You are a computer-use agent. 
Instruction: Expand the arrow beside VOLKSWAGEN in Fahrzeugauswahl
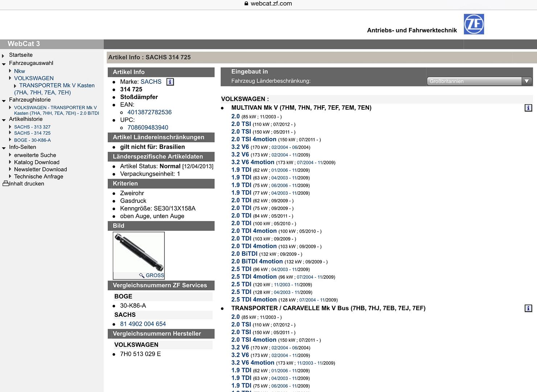[10, 78]
